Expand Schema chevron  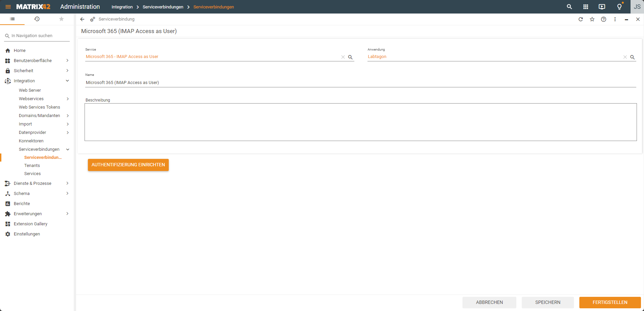[x=67, y=194]
